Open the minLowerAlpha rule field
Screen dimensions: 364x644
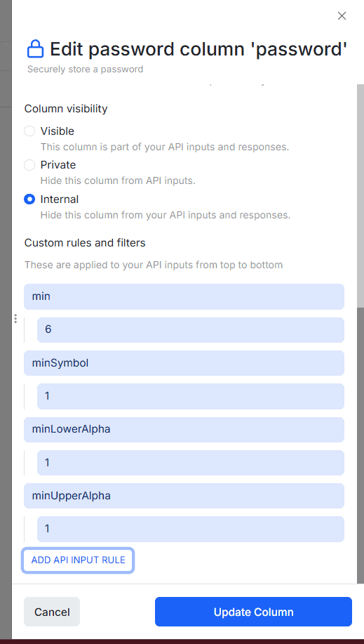click(184, 430)
